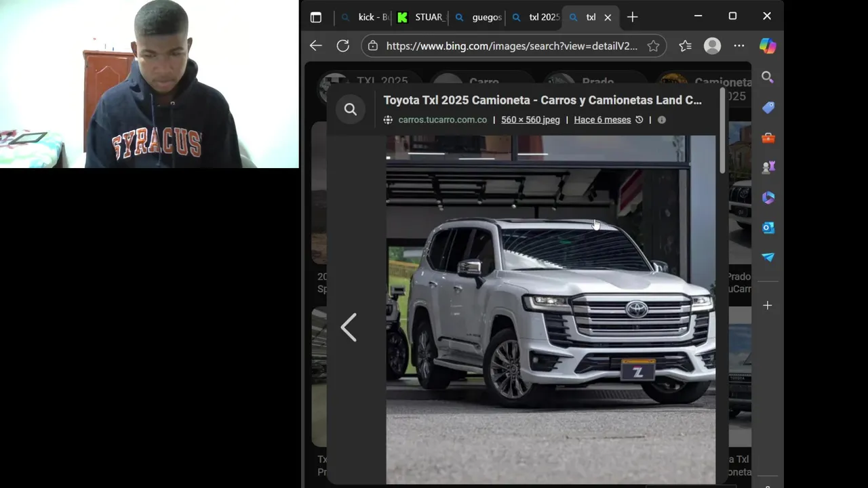Click the globe icon beside source domain
This screenshot has height=488, width=868.
(388, 120)
